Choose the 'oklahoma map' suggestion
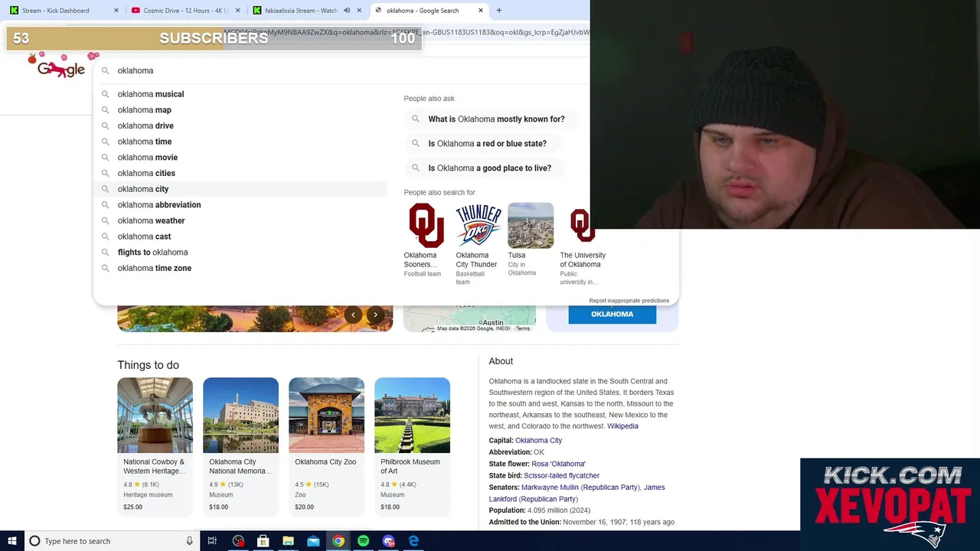The height and width of the screenshot is (551, 980). coord(240,110)
